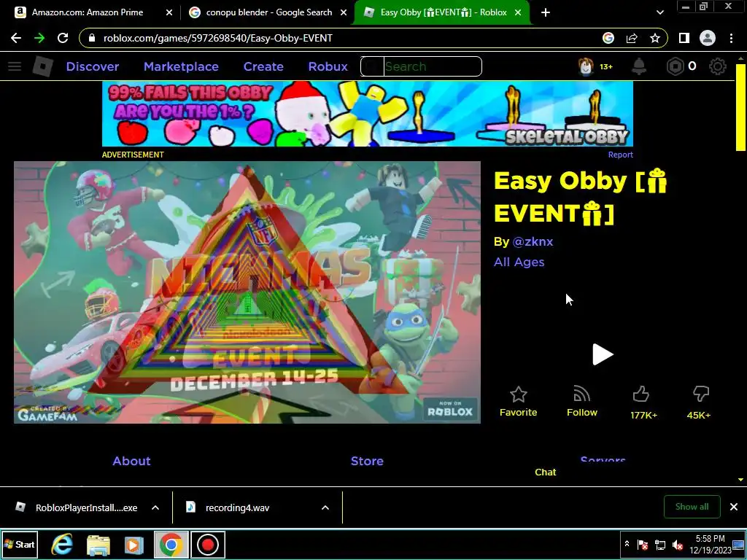Click the network tray icon
This screenshot has width=747, height=560.
659,544
